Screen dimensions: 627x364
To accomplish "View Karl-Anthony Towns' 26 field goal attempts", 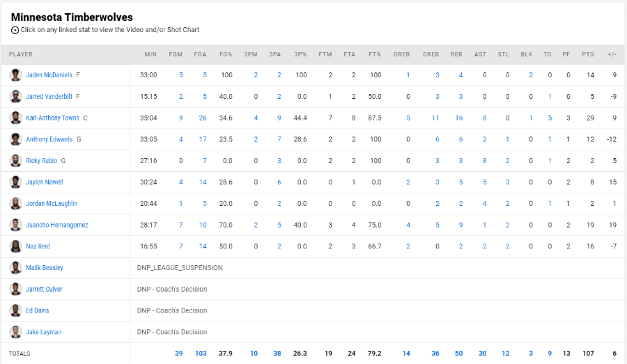I will click(x=203, y=118).
